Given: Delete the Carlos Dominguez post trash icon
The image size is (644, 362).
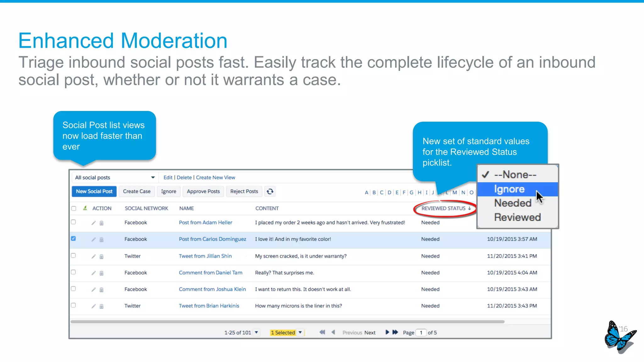Looking at the screenshot, I should click(x=102, y=240).
